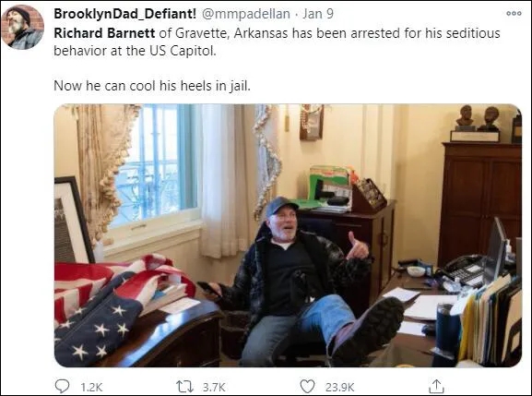Screen dimensions: 532x396
Task: Click the BrooklynDad_Defiant! display name
Action: [124, 14]
